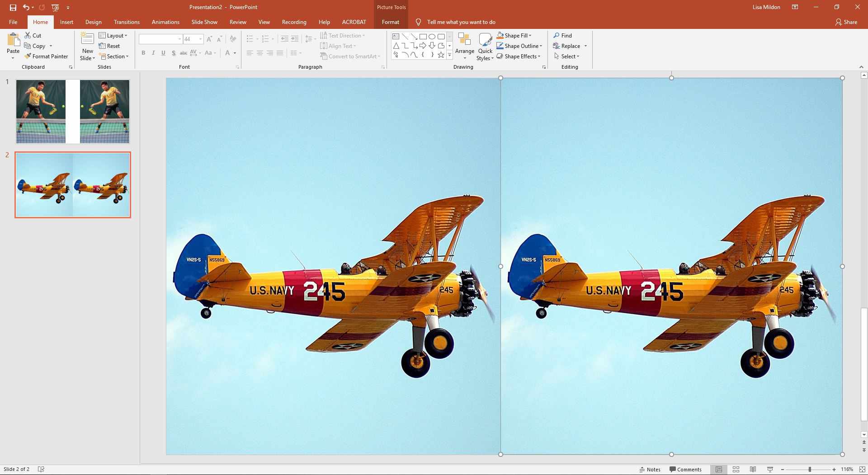
Task: Select the star shape in the shapes gallery
Action: coord(441,55)
